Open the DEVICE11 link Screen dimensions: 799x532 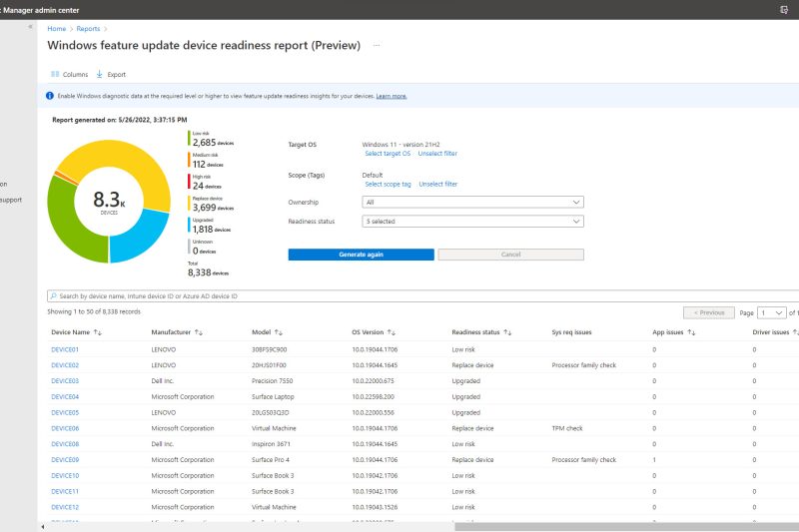click(x=65, y=492)
